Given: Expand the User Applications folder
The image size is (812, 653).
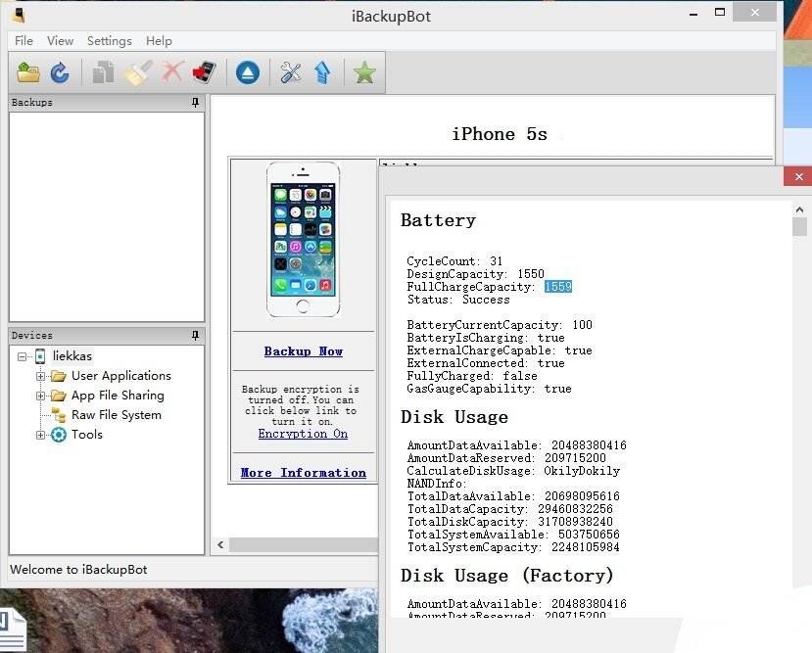Looking at the screenshot, I should (41, 376).
